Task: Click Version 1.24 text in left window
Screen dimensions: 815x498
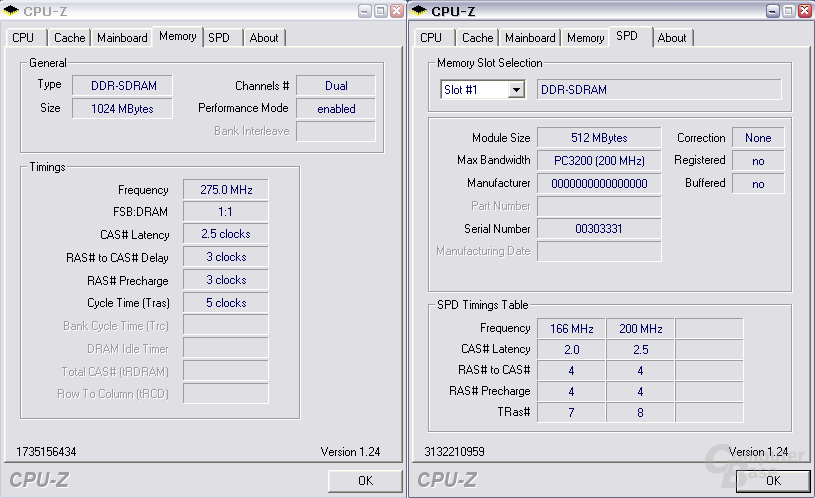Action: click(350, 452)
